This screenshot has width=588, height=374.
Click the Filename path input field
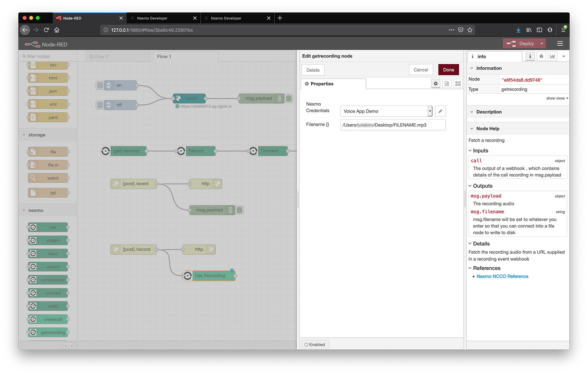(x=393, y=125)
